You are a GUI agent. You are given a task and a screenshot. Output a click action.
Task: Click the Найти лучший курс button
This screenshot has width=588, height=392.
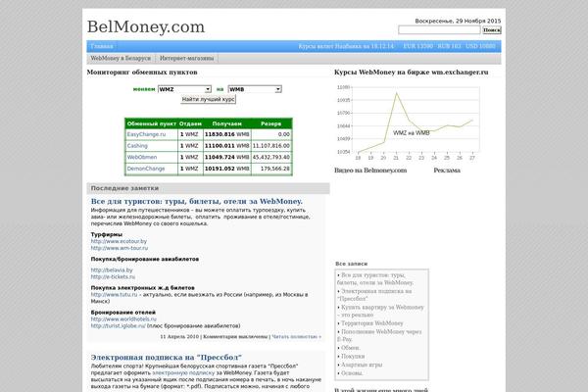coord(208,99)
